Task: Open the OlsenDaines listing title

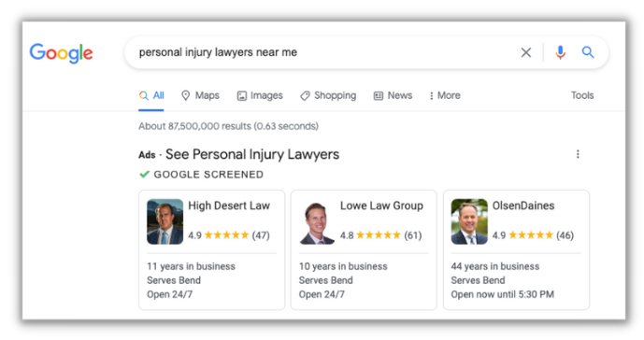Action: point(523,205)
